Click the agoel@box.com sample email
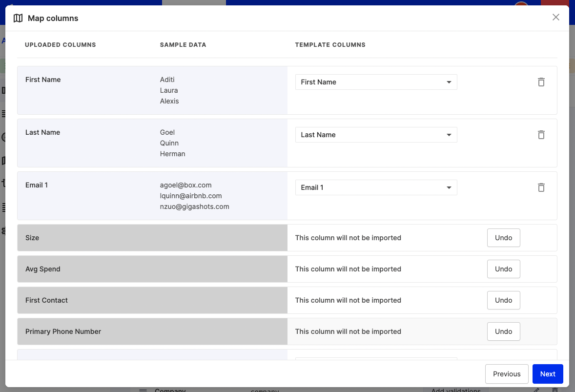This screenshot has height=392, width=575. (185, 185)
